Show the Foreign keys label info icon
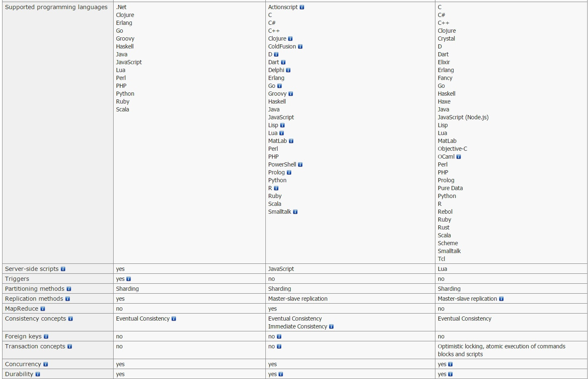588x379 pixels. (x=46, y=337)
